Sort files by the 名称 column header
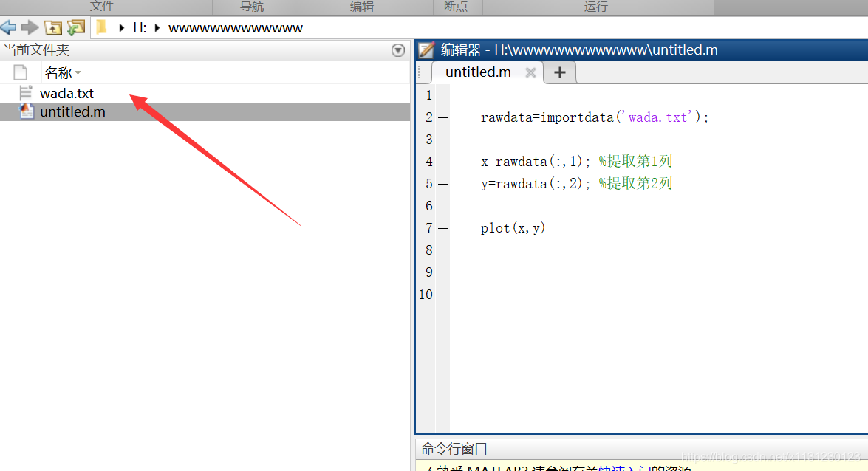Image resolution: width=868 pixels, height=471 pixels. point(58,72)
